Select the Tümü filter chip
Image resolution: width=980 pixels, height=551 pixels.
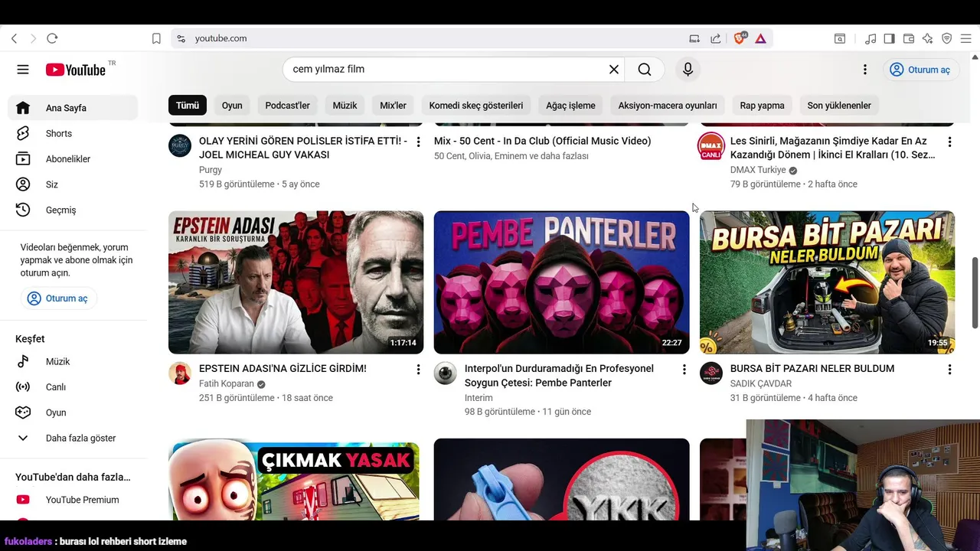[x=188, y=106]
